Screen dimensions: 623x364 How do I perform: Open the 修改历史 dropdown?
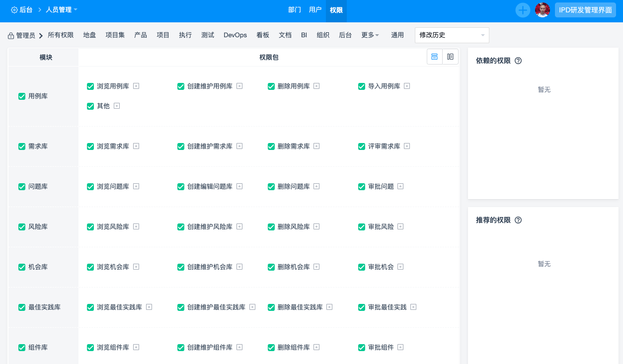(452, 35)
